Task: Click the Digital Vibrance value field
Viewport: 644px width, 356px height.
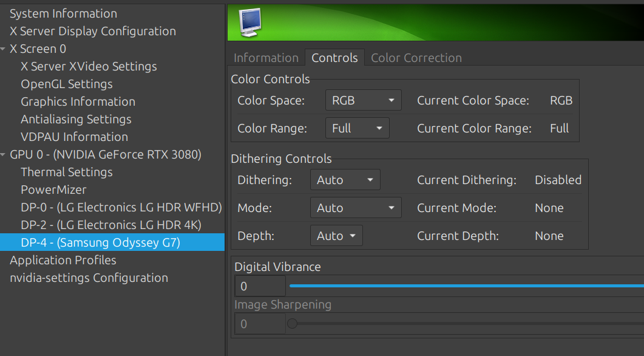Action: (260, 286)
